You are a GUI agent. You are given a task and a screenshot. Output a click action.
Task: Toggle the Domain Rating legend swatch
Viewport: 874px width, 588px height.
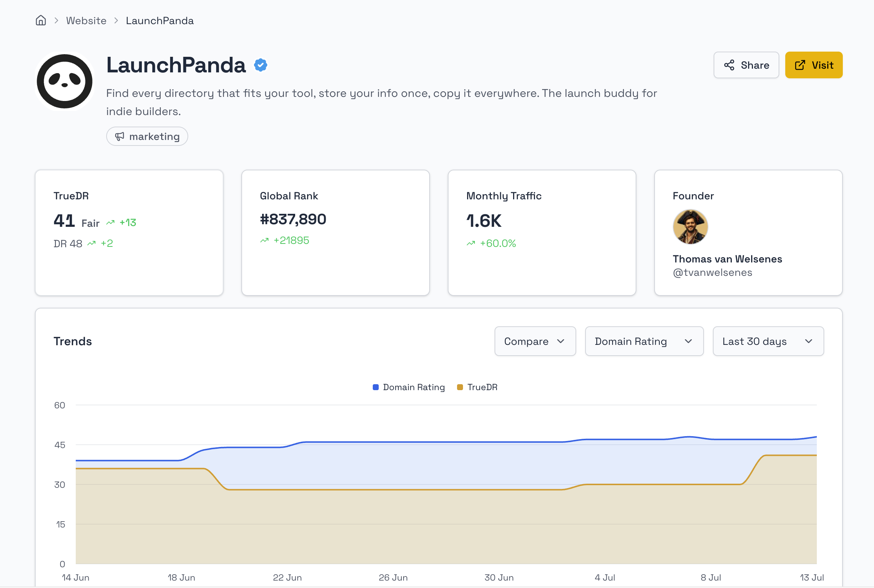pos(375,388)
